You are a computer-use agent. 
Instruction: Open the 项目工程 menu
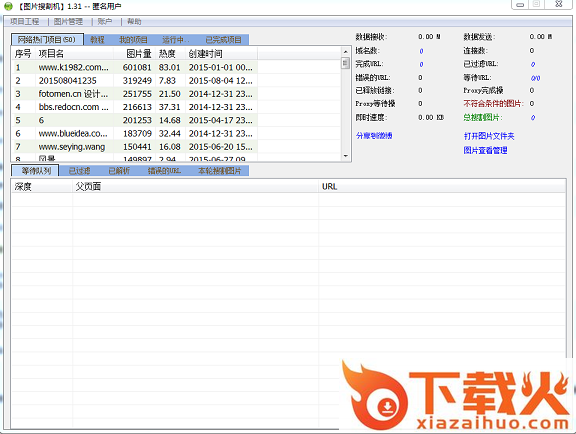coord(24,21)
